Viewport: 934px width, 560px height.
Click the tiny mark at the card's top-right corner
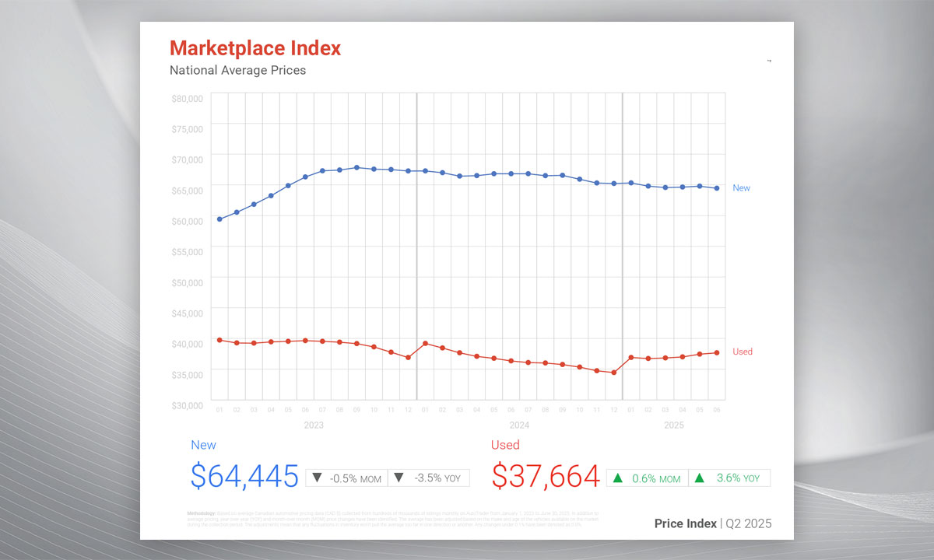point(769,61)
